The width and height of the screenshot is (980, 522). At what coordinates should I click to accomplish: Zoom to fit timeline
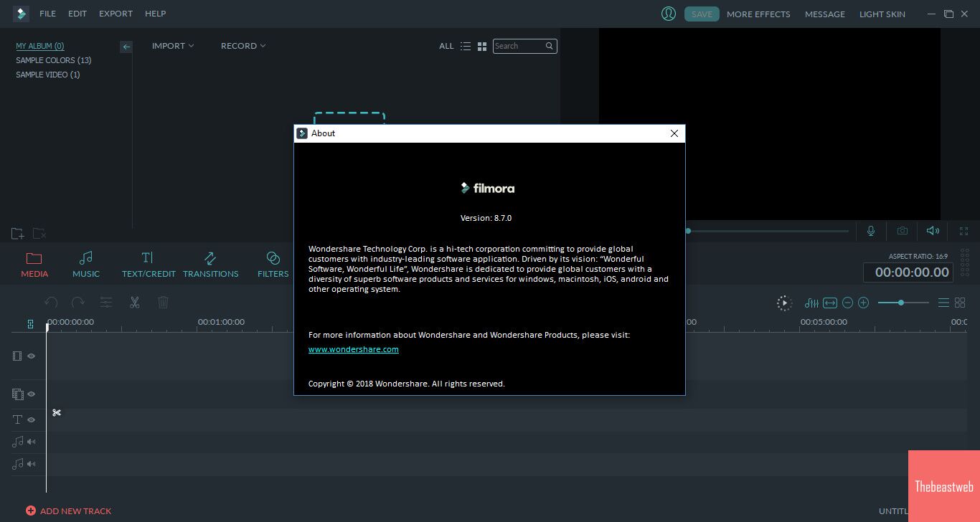830,303
